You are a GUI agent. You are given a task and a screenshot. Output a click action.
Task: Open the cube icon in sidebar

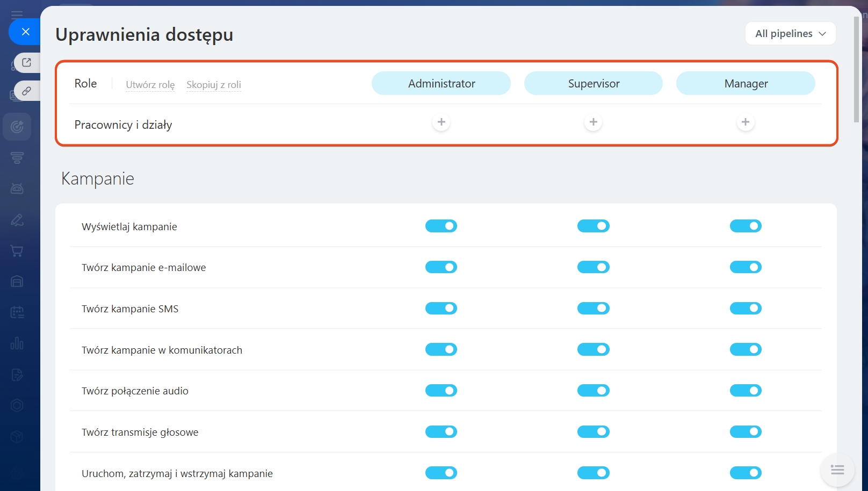point(17,436)
